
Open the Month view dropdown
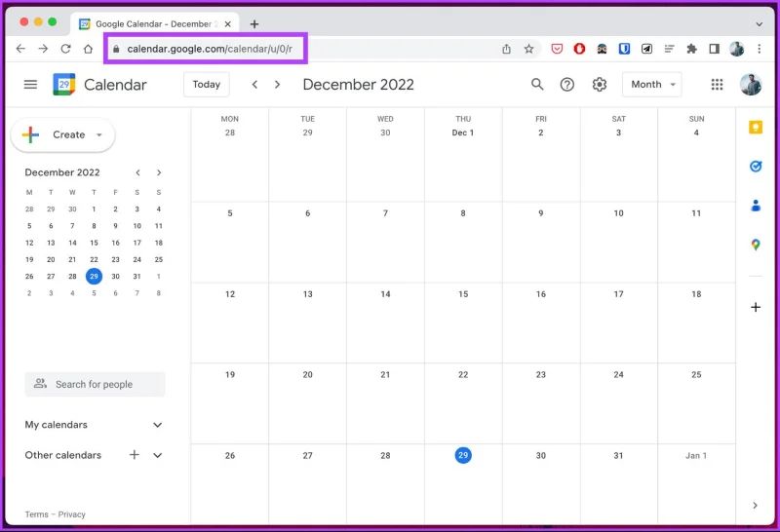coord(652,85)
